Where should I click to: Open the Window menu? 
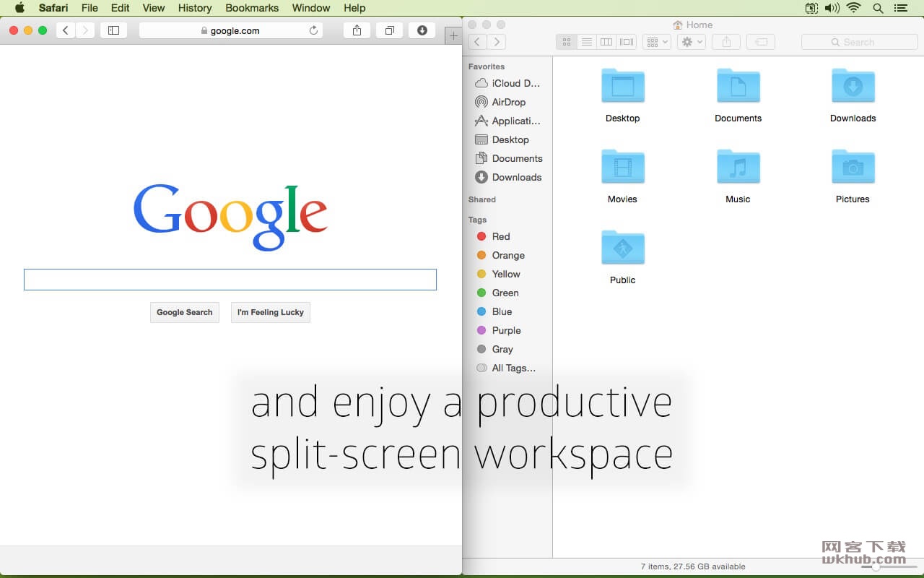point(311,8)
